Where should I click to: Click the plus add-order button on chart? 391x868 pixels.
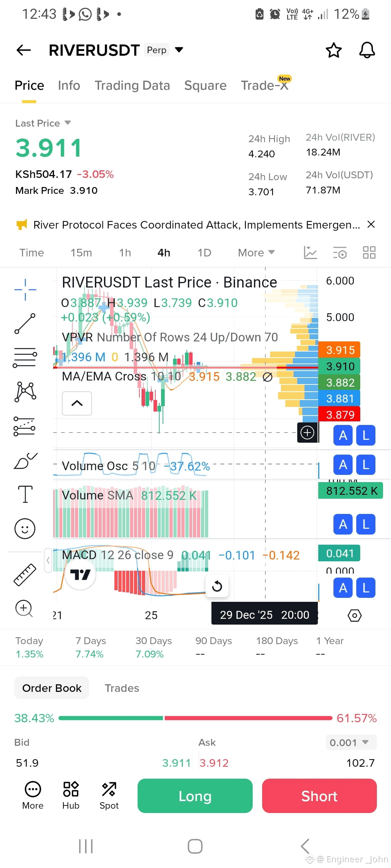click(x=307, y=432)
